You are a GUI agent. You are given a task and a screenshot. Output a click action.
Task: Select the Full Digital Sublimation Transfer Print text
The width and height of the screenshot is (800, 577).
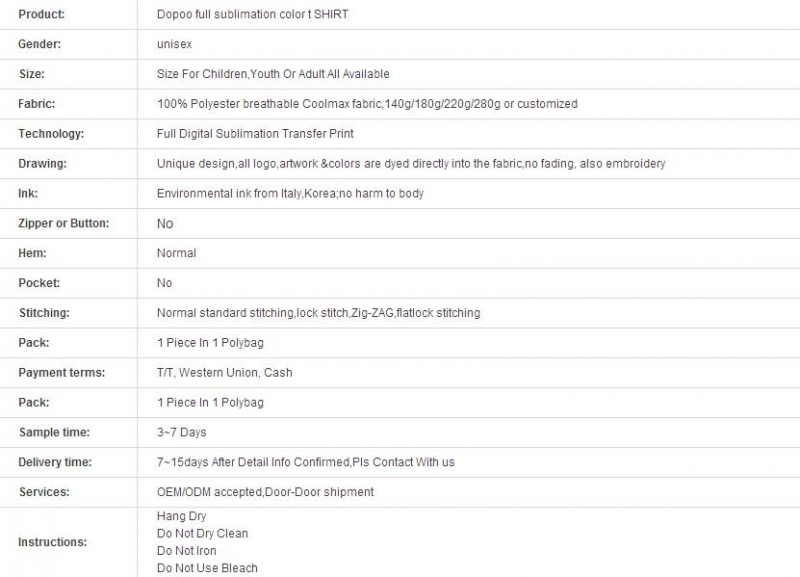[255, 134]
